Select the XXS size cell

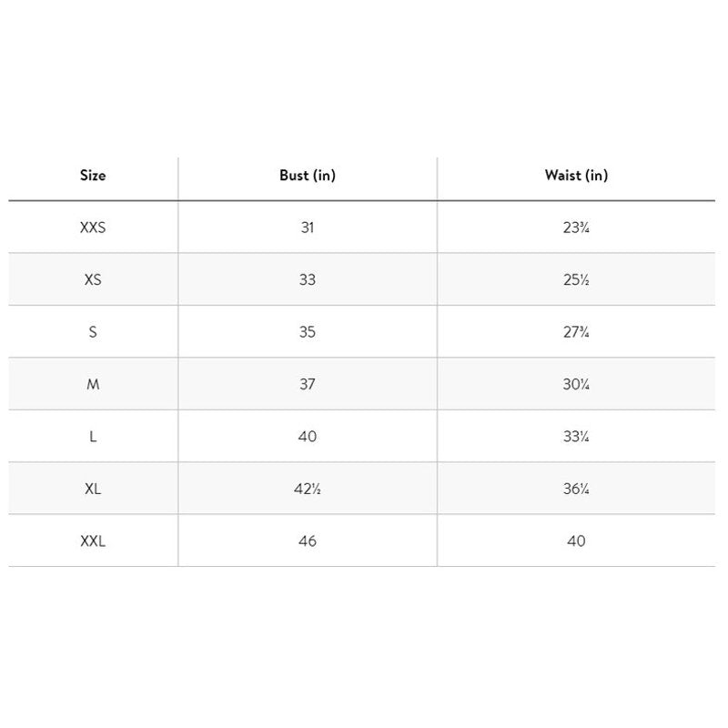pos(93,227)
